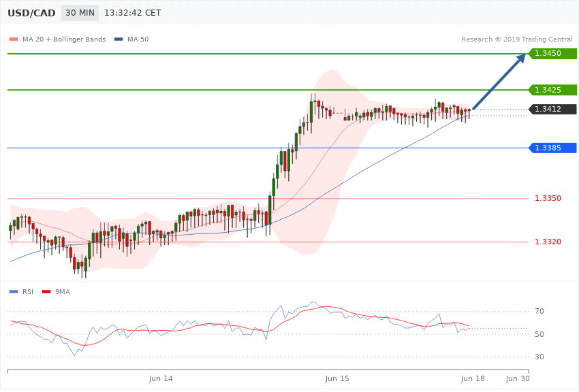The width and height of the screenshot is (579, 392).
Task: Click the 1.3320 red support label
Action: (x=548, y=242)
